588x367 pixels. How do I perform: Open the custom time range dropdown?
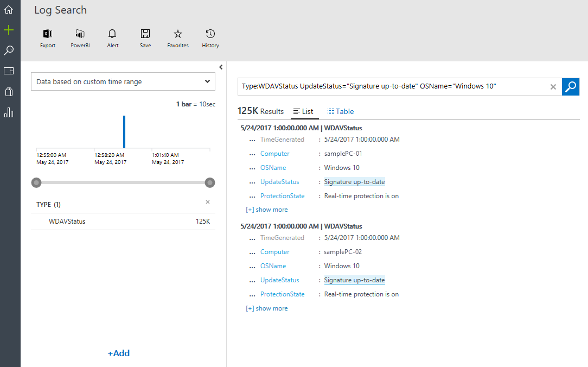point(123,82)
